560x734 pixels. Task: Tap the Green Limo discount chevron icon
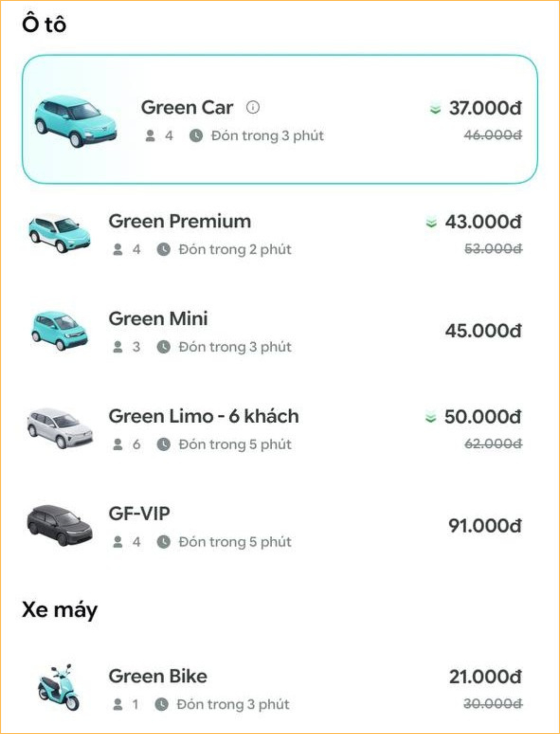tap(430, 417)
